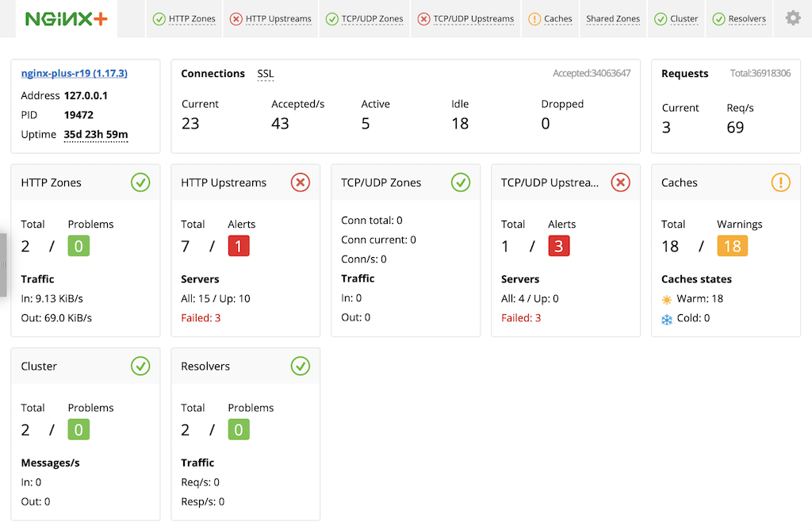Image resolution: width=812 pixels, height=530 pixels.
Task: Click the red alert icon on TCP/UDP Upstreams panel
Action: (622, 182)
